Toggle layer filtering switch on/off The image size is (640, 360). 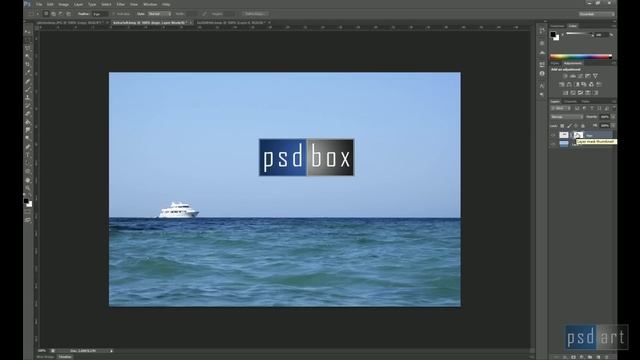click(x=614, y=108)
